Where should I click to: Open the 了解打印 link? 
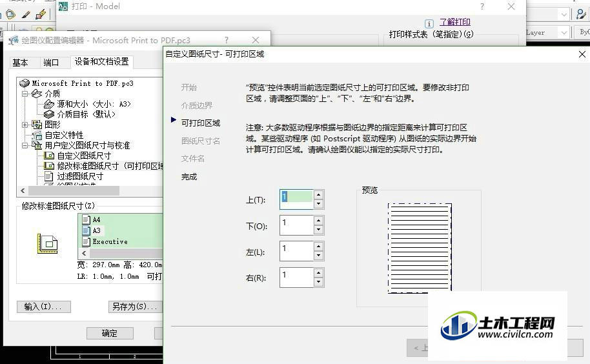[455, 22]
